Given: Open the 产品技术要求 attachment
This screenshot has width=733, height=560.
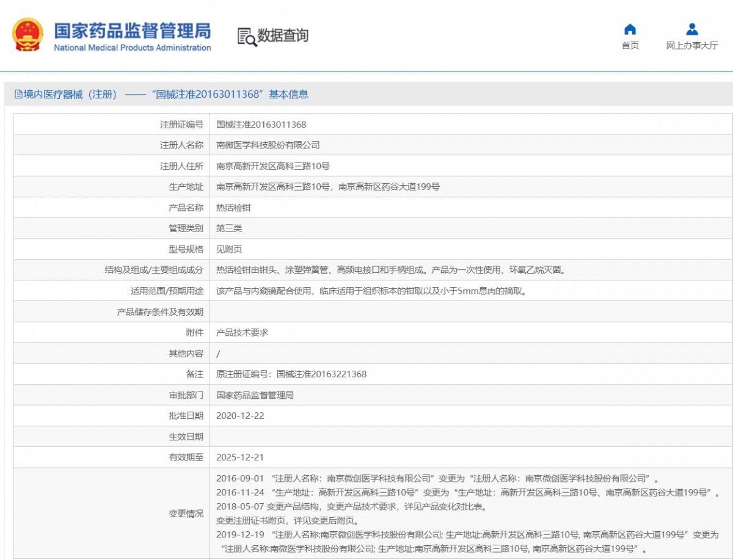Looking at the screenshot, I should pos(242,333).
